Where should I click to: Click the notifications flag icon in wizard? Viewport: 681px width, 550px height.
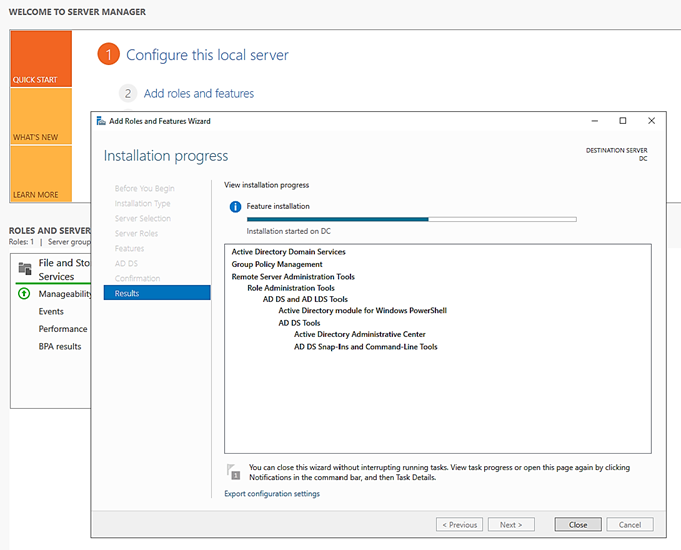(233, 471)
